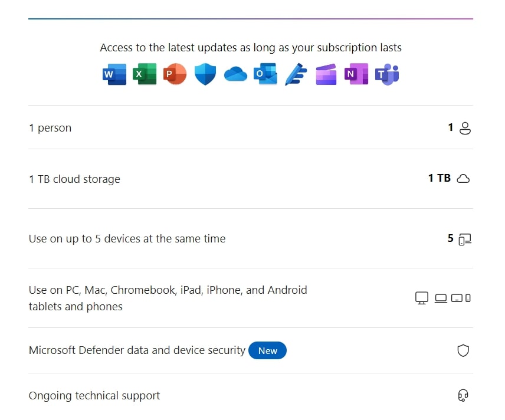The height and width of the screenshot is (420, 505).
Task: Click the multi-device icon beside number 5
Action: point(465,239)
